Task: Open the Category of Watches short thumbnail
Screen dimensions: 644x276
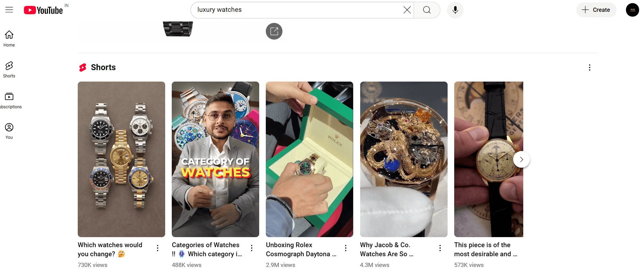Action: 215,159
